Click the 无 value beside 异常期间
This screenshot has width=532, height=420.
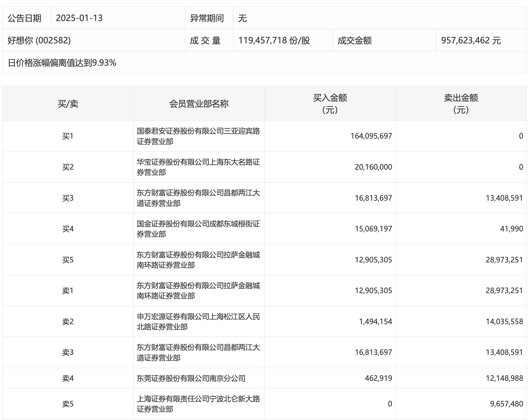point(242,18)
